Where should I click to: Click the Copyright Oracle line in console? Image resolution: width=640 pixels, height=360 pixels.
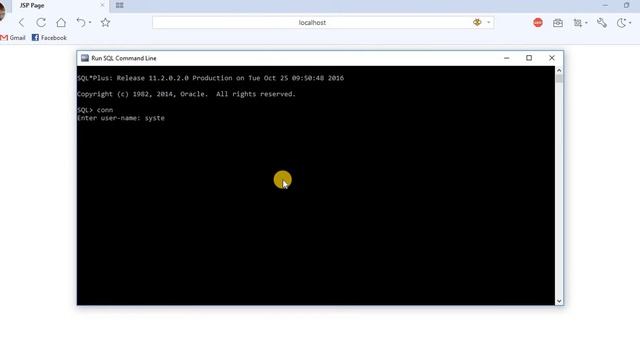point(186,94)
